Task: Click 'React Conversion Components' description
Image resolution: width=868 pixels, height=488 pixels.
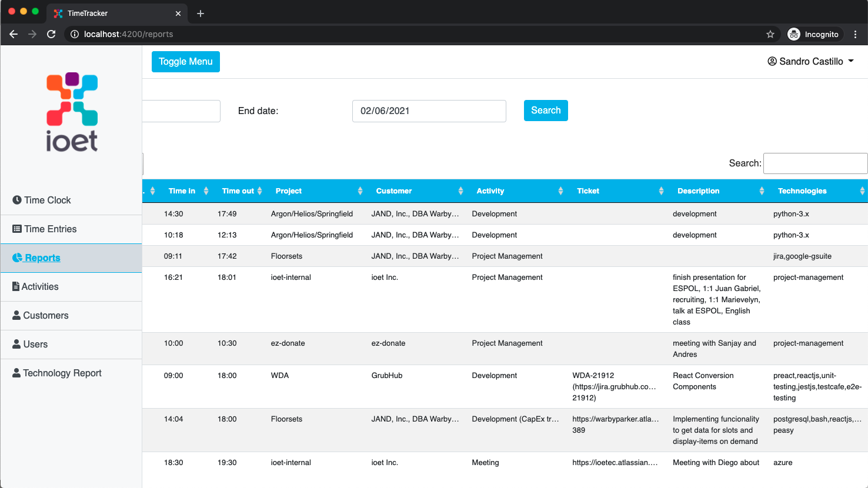Action: tap(703, 381)
